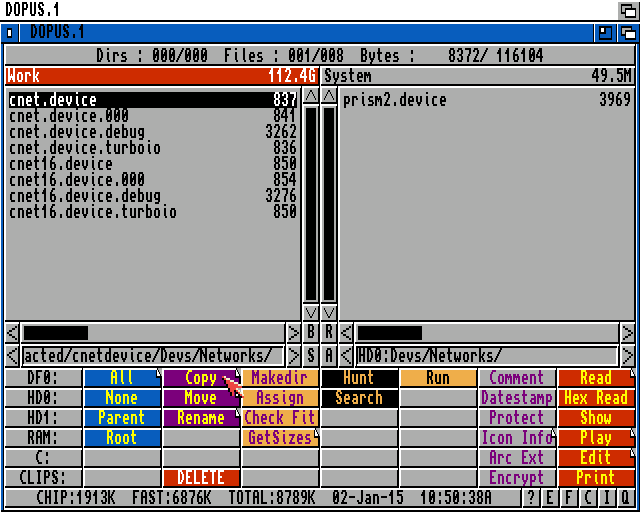Screen dimensions: 640x512
Task: Click the Play button
Action: 596,438
